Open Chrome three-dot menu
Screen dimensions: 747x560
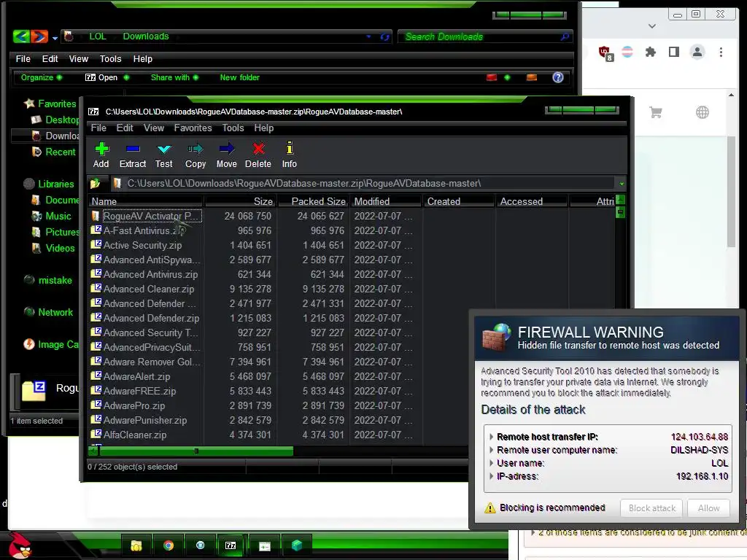coord(721,52)
